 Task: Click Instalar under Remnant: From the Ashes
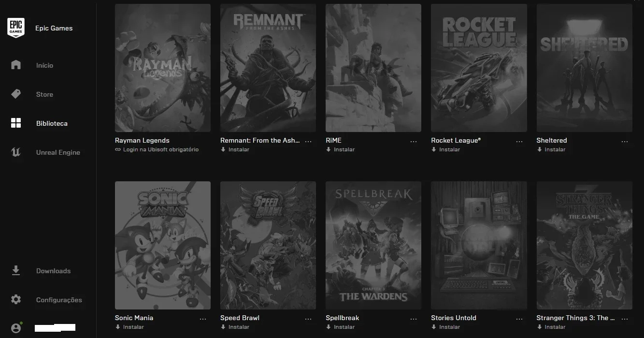pos(239,149)
